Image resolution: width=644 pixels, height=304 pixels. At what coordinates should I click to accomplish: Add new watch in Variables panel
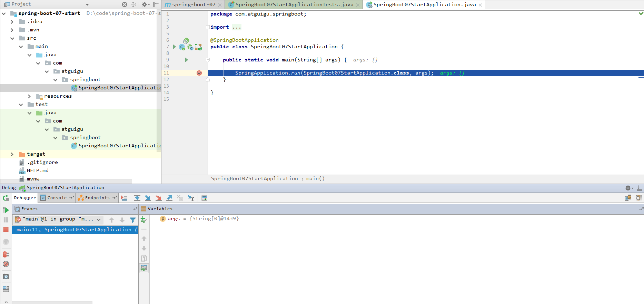click(x=144, y=219)
